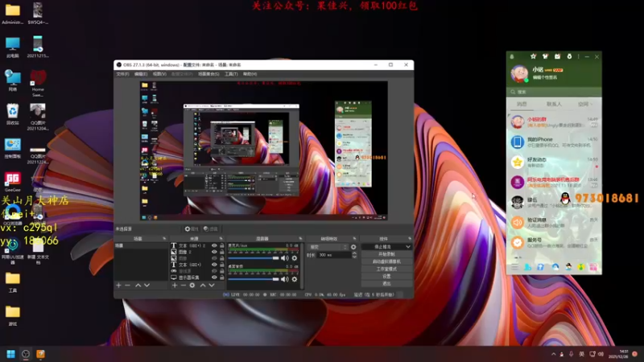644x362 pixels.
Task: Open the 场景集合(S) menu in OBS
Action: (x=208, y=74)
